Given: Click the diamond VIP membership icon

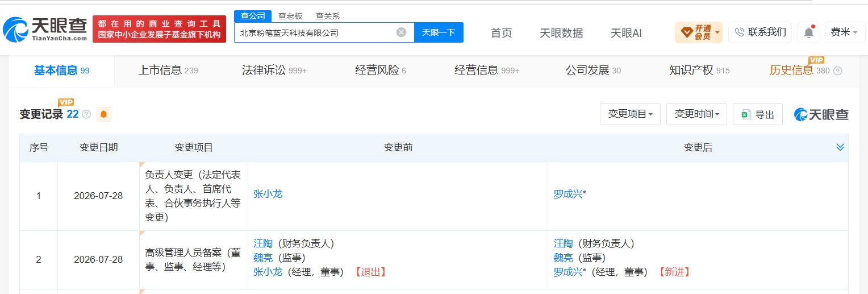Looking at the screenshot, I should (x=686, y=32).
